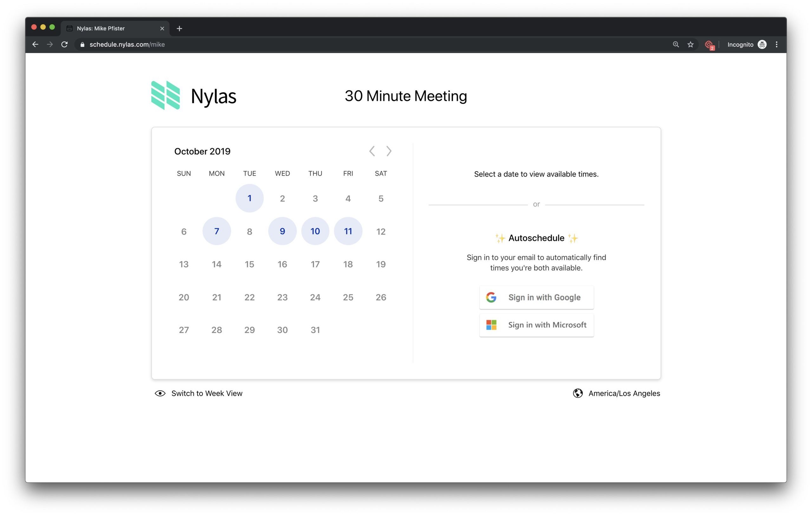Open the Chrome three-dot menu

[x=776, y=44]
